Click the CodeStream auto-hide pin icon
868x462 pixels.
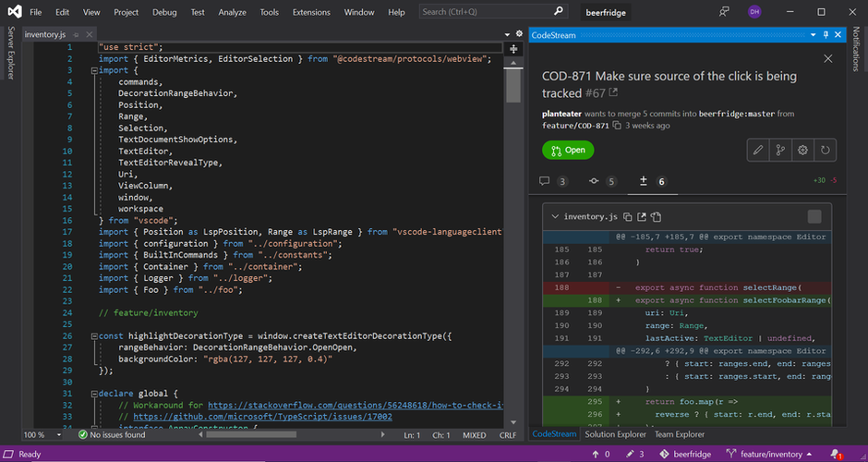click(x=826, y=35)
